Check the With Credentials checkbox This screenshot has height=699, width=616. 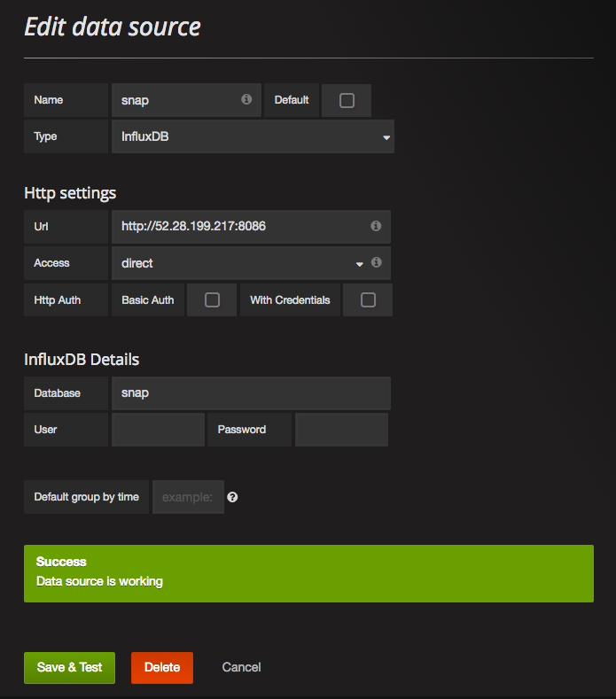368,300
